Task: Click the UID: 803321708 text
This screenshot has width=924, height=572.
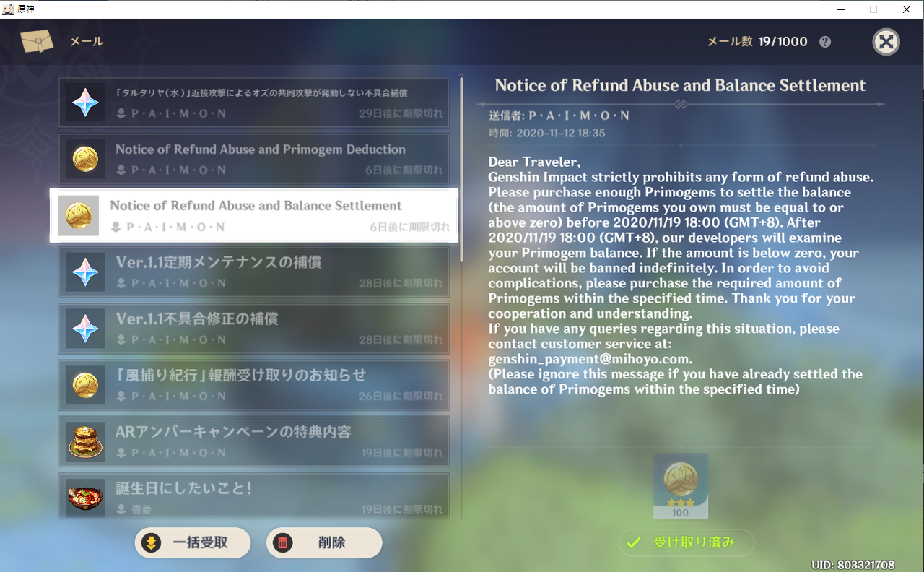Action: 853,565
